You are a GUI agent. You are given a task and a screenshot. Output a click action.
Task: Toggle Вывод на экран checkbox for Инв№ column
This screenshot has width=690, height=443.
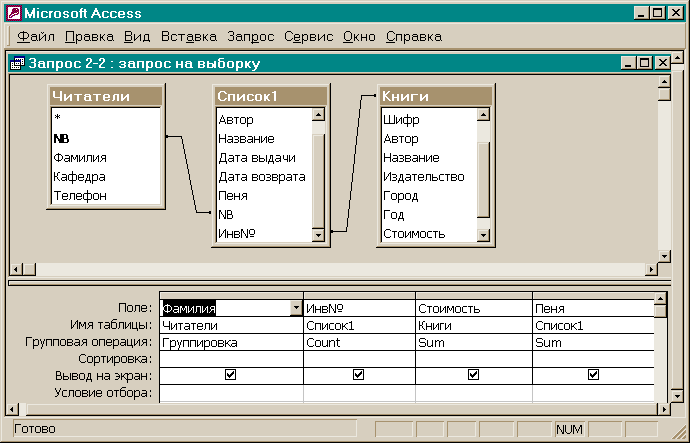[359, 374]
